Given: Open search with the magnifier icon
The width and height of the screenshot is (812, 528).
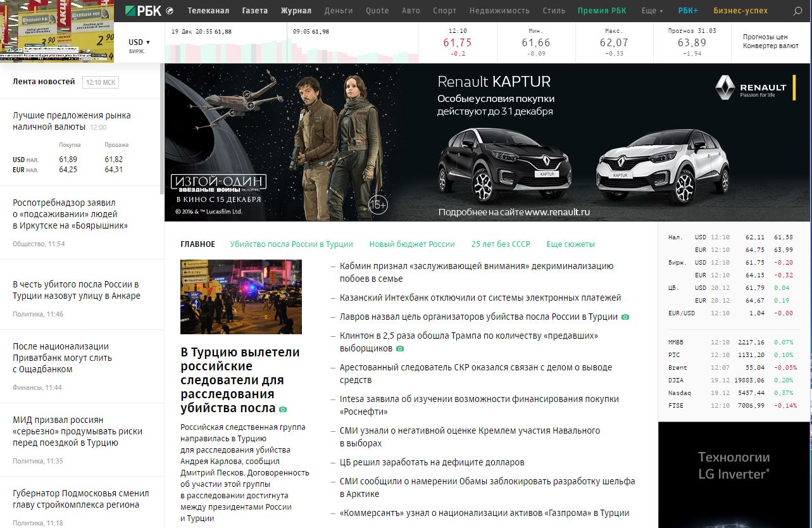Looking at the screenshot, I should [797, 11].
